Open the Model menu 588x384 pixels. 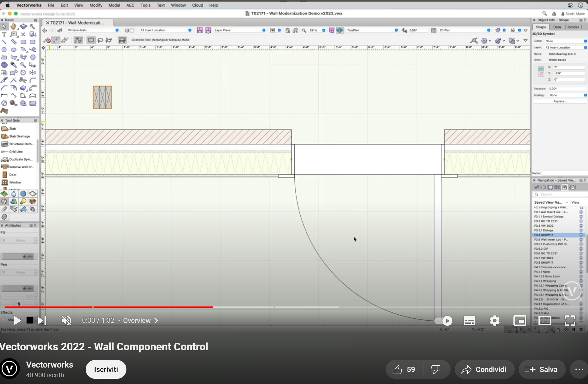(114, 5)
